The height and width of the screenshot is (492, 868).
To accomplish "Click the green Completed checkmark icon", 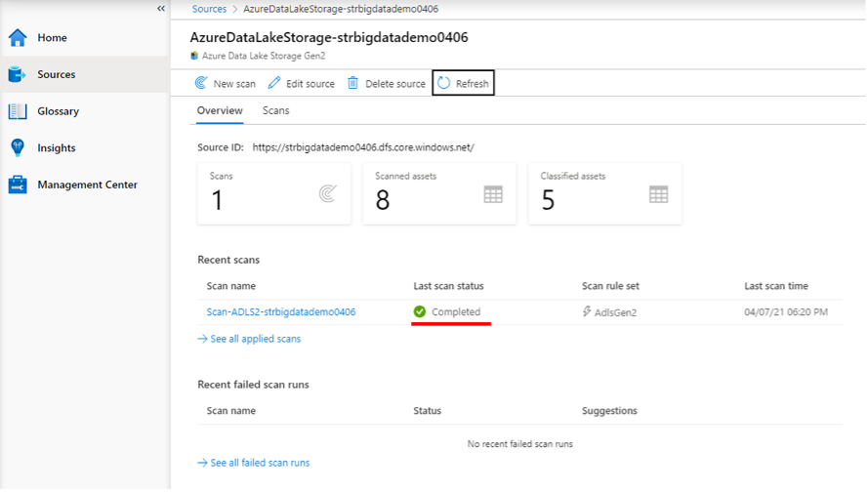I will tap(420, 311).
